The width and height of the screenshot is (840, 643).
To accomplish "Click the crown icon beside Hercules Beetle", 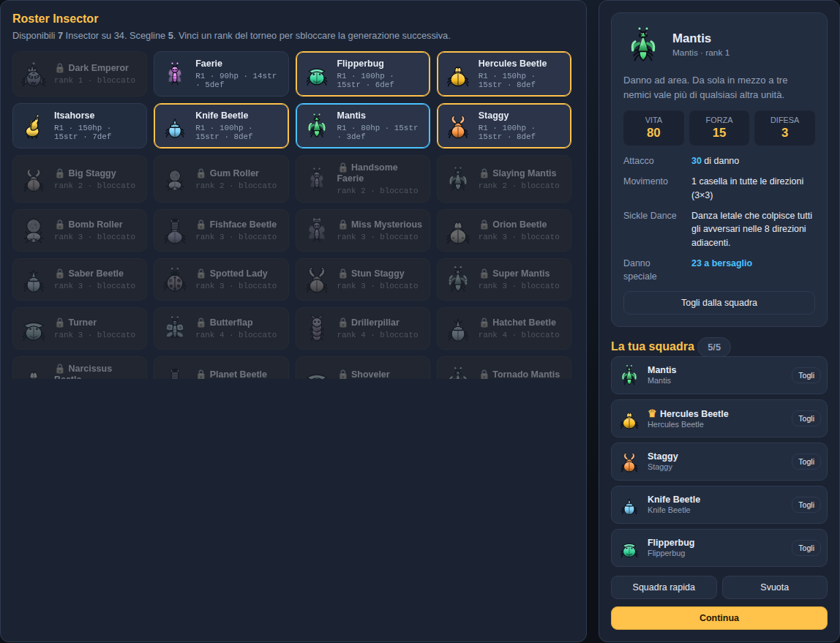I will click(x=652, y=413).
